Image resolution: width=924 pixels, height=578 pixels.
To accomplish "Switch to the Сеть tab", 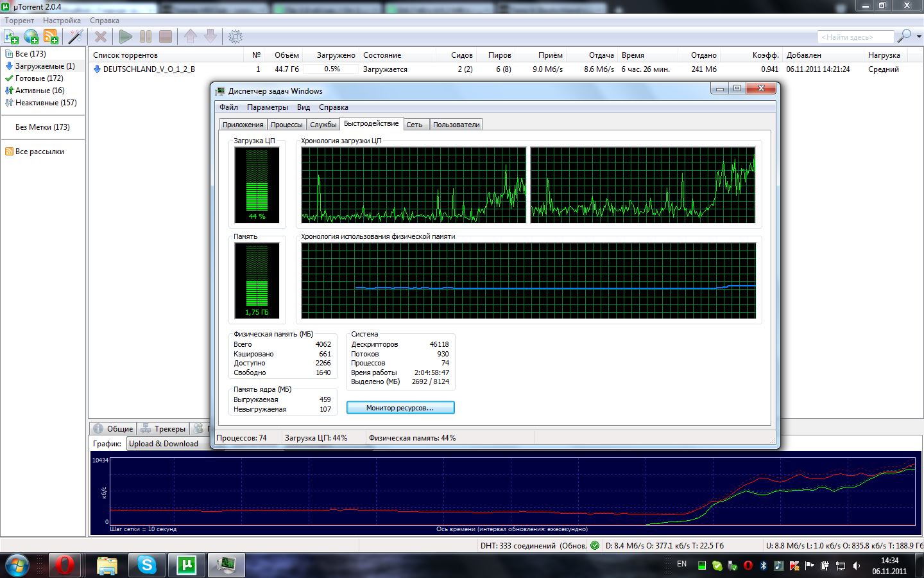I will 415,125.
